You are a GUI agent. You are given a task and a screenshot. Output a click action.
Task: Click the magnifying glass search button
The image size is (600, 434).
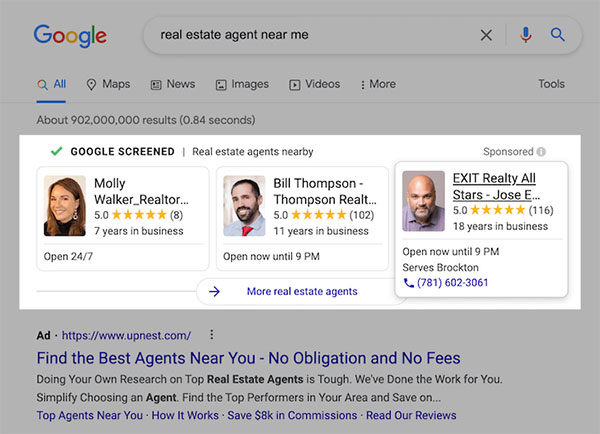coord(558,35)
